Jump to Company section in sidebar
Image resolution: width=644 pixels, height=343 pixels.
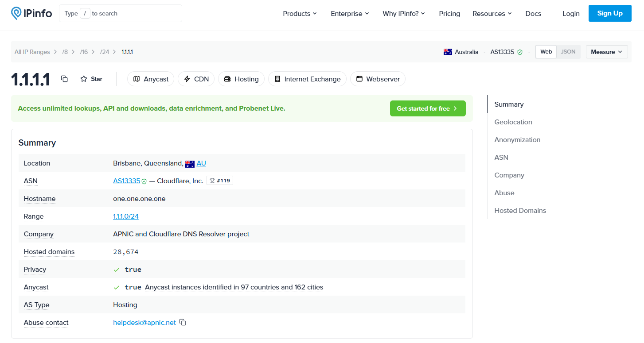coord(509,175)
